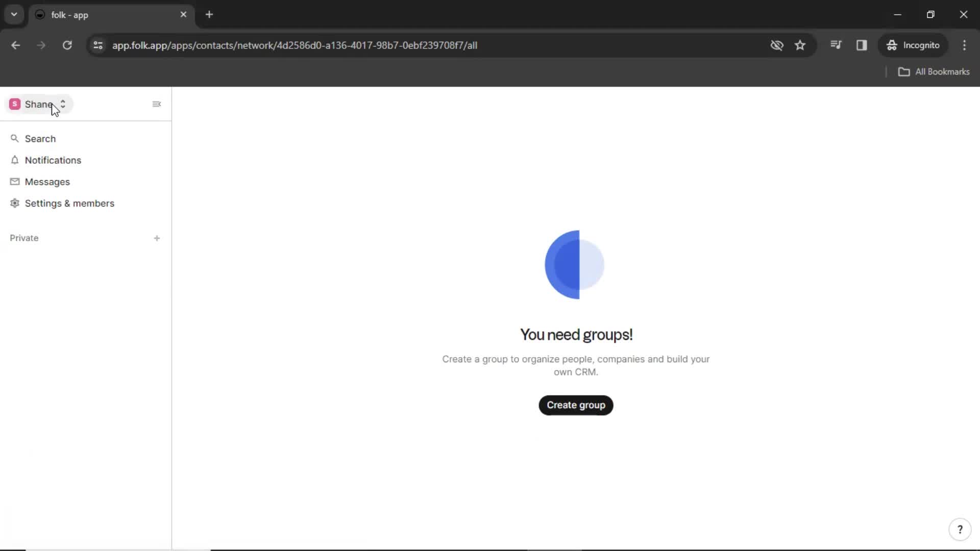Expand the Private section expander

pyautogui.click(x=24, y=237)
